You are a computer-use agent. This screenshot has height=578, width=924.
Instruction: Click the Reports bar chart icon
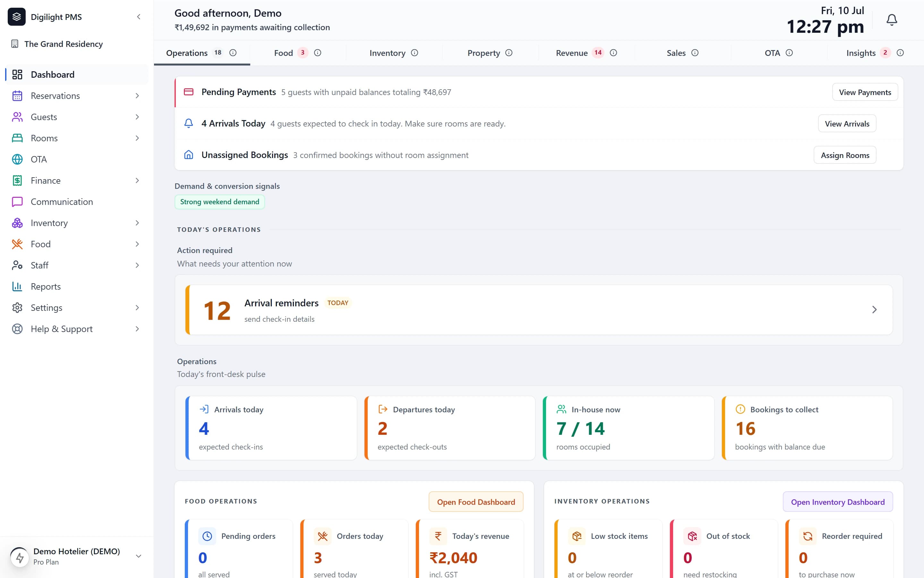(x=17, y=286)
